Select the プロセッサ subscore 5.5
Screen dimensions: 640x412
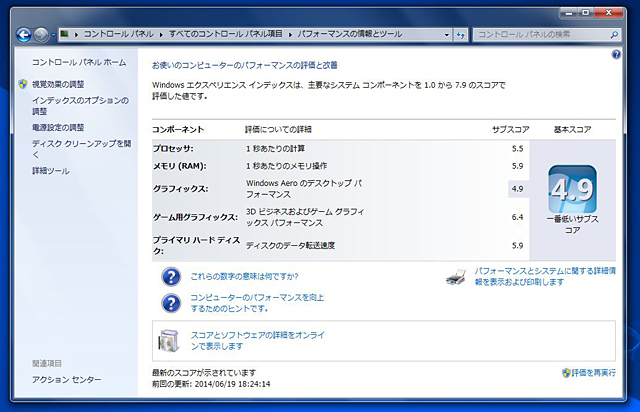(518, 149)
